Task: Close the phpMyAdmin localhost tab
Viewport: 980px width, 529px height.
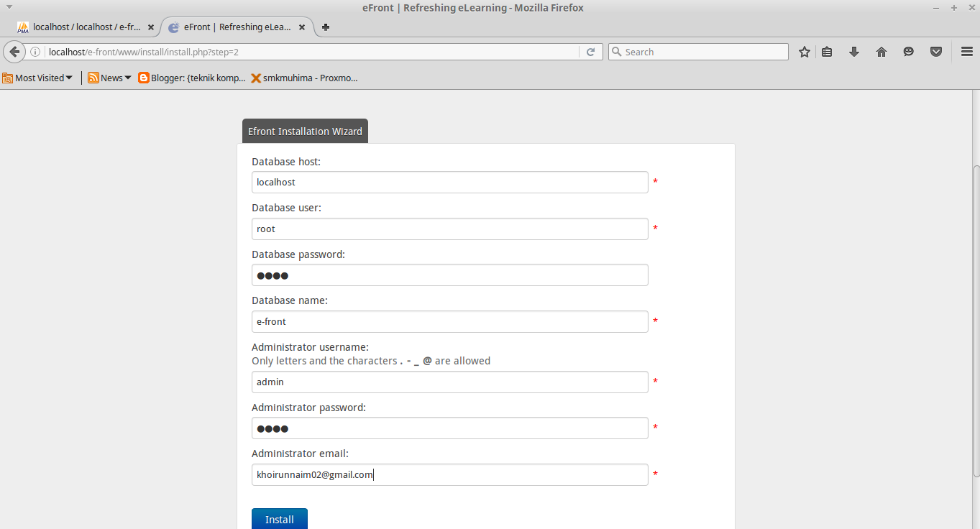Action: (151, 27)
